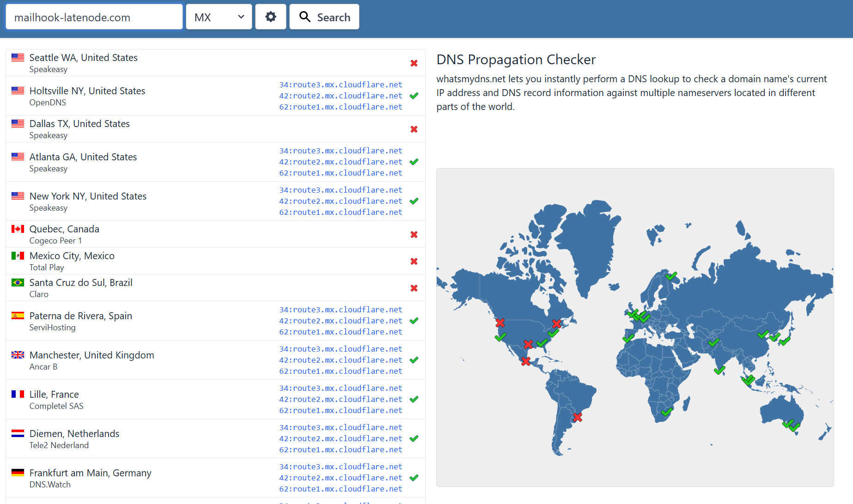853x504 pixels.
Task: Open 42:route2 link in Atlanta GA row
Action: (x=341, y=162)
